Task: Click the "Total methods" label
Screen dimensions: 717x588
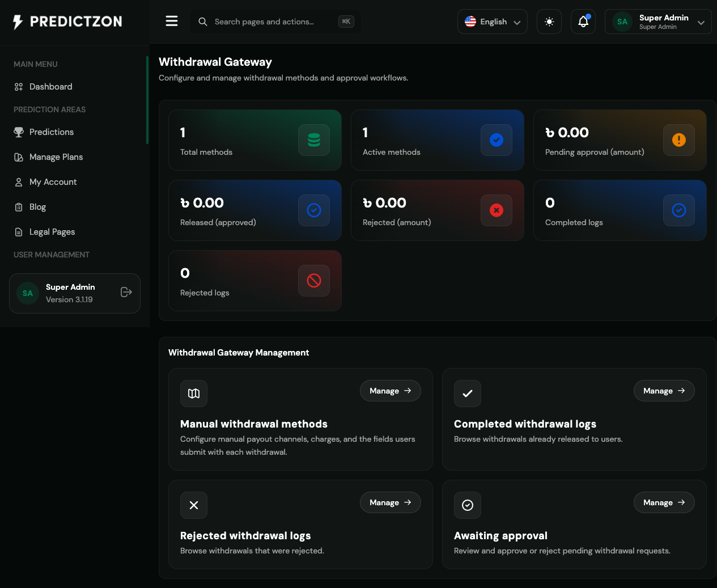Action: click(x=206, y=152)
